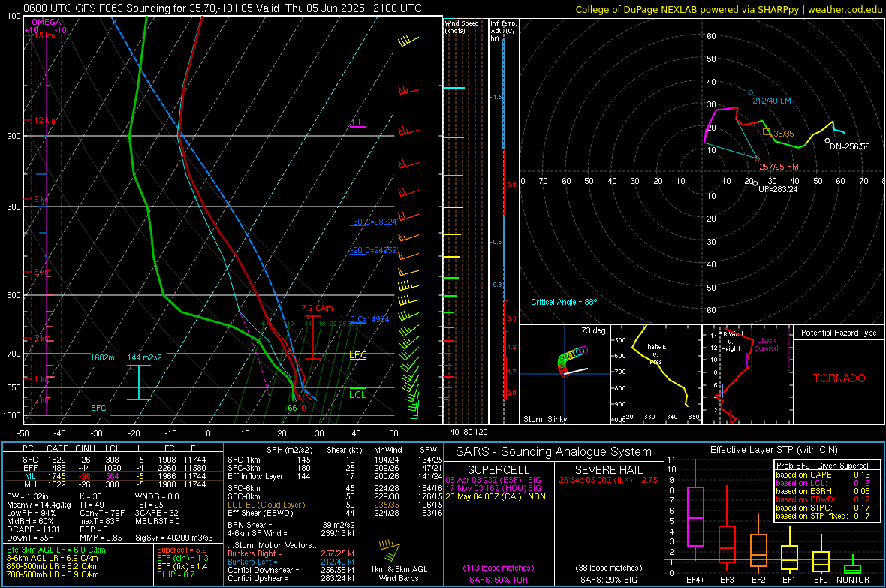Click the '144 m2s2' helicity label
The height and width of the screenshot is (588, 886).
[x=145, y=357]
